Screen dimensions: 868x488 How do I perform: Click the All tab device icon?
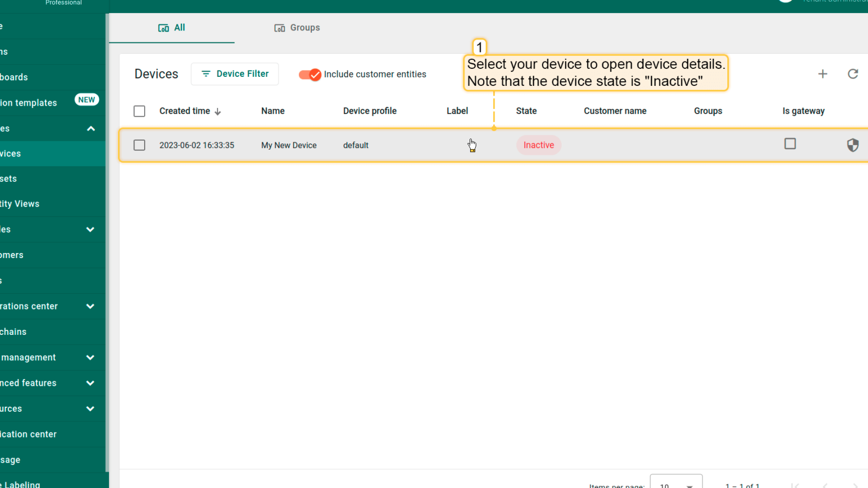click(163, 28)
